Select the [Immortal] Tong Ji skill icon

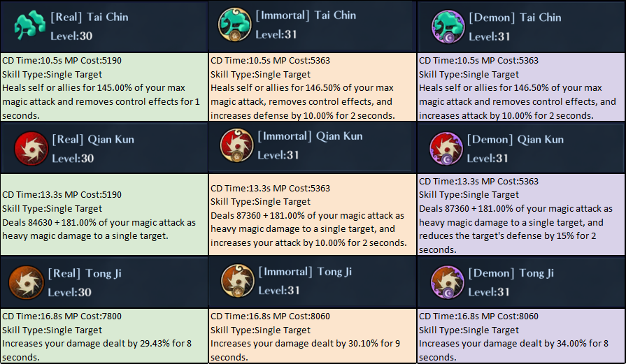(236, 280)
